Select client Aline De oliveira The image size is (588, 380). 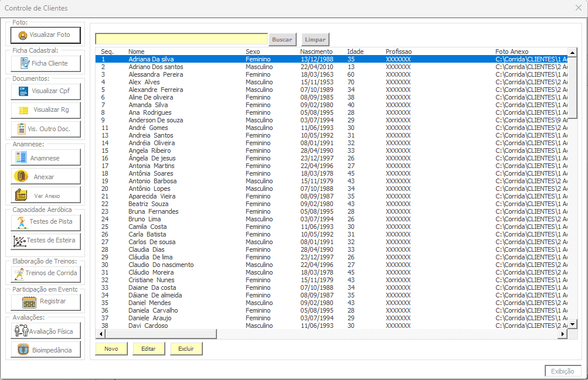pyautogui.click(x=331, y=97)
